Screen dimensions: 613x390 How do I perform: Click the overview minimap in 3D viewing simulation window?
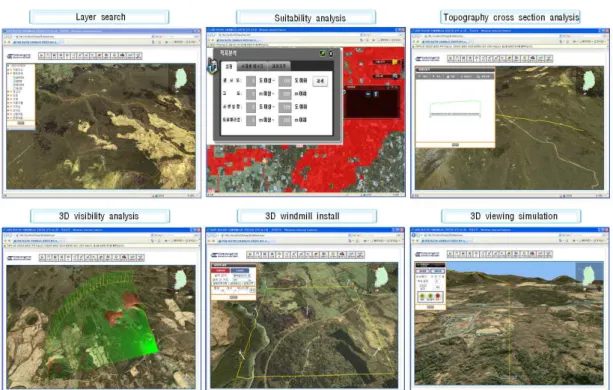(590, 276)
